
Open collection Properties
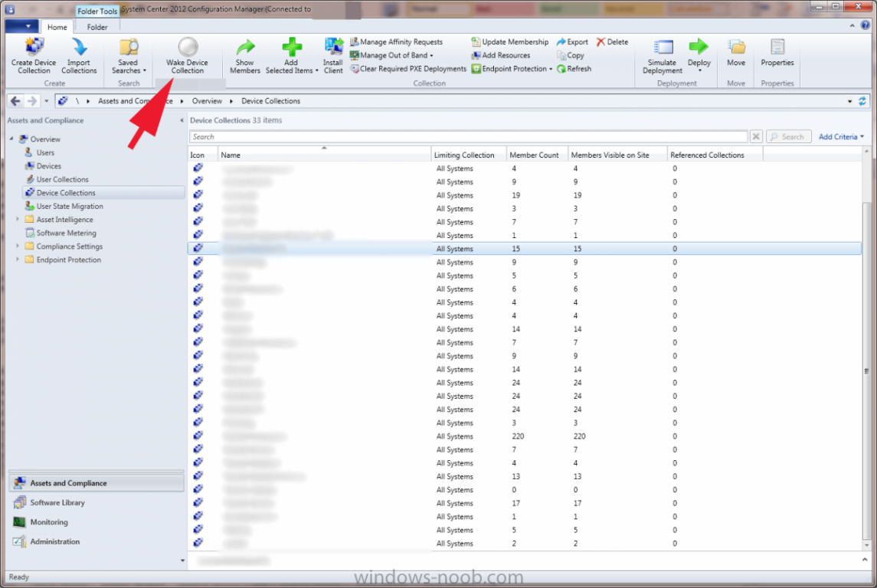pos(777,53)
